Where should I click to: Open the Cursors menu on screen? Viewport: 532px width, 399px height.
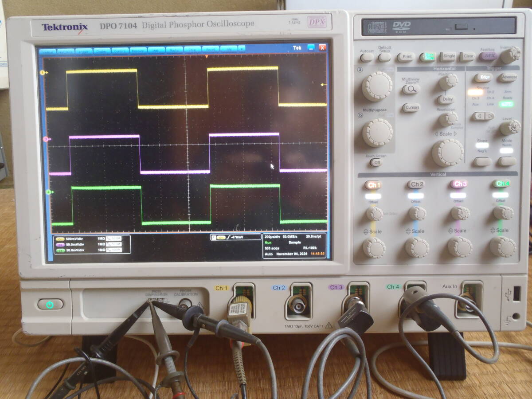click(120, 51)
